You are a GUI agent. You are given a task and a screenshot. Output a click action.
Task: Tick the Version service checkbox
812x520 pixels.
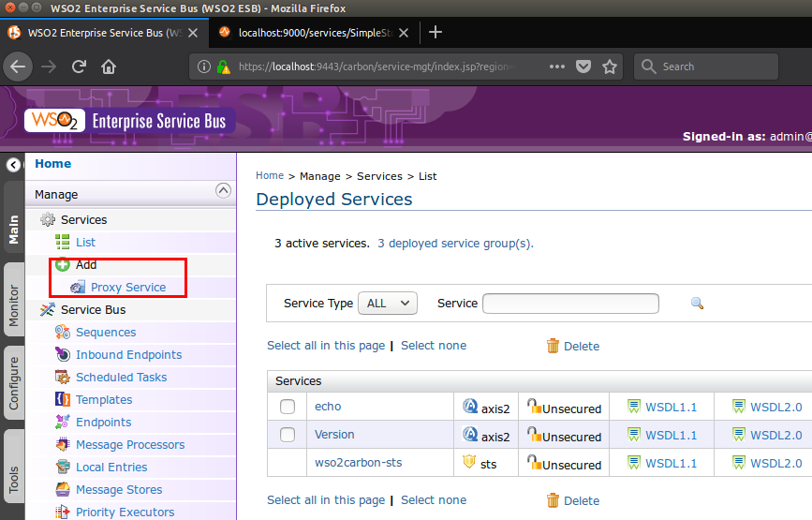[288, 435]
